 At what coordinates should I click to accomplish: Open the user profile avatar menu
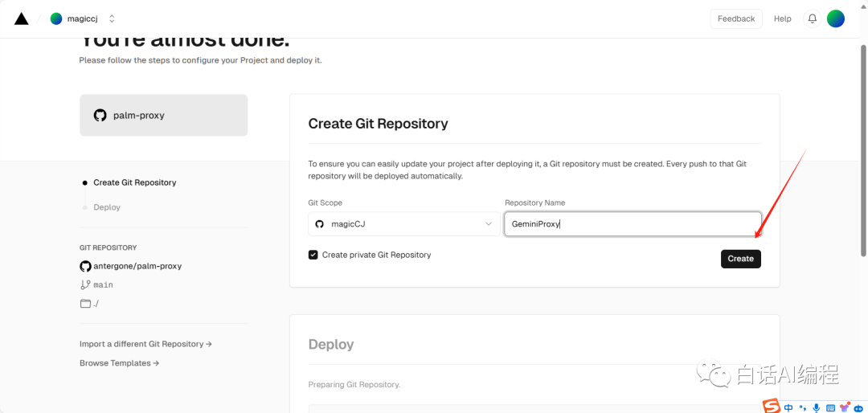(835, 18)
